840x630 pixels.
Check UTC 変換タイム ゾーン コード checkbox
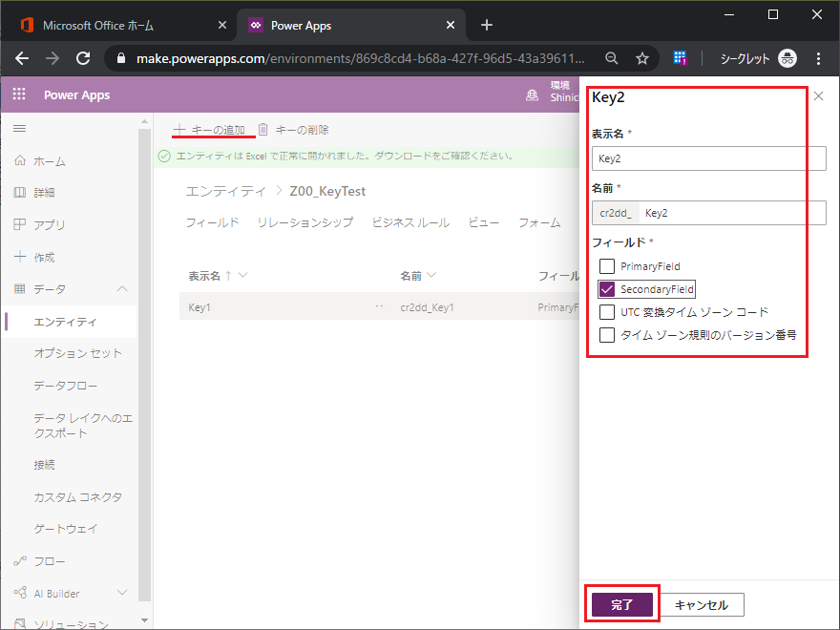(607, 312)
